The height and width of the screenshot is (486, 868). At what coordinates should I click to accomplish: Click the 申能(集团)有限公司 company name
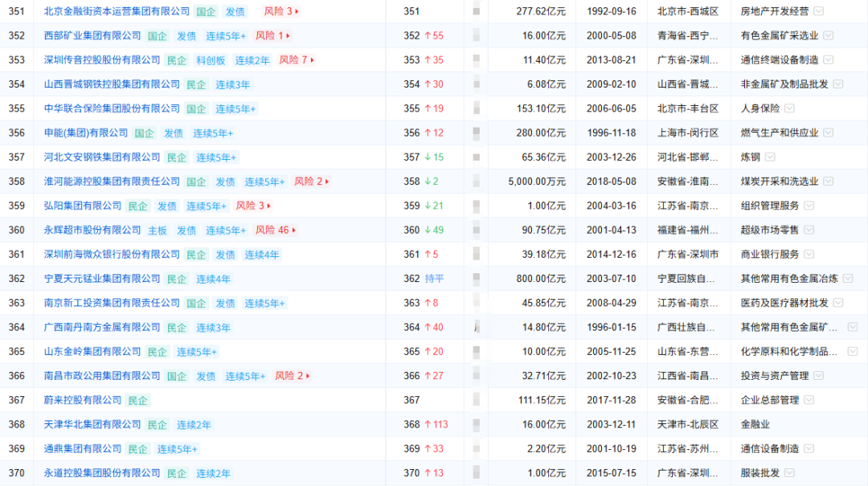coord(86,133)
